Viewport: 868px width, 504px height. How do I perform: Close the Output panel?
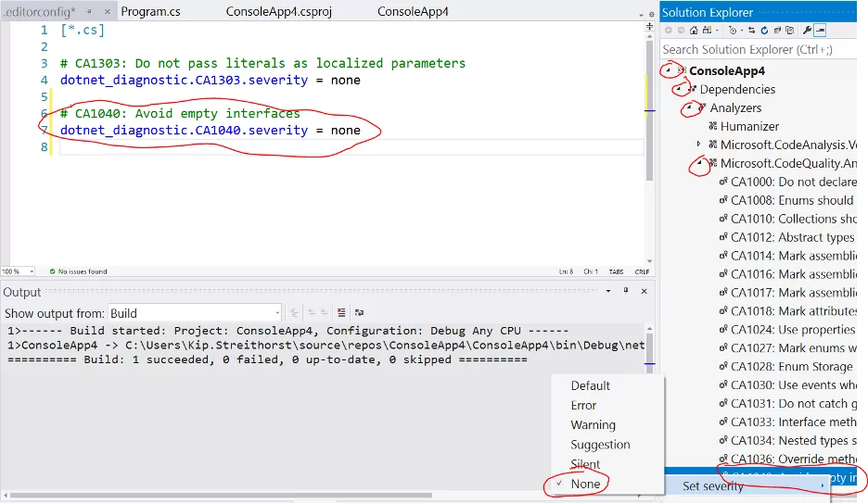[644, 291]
